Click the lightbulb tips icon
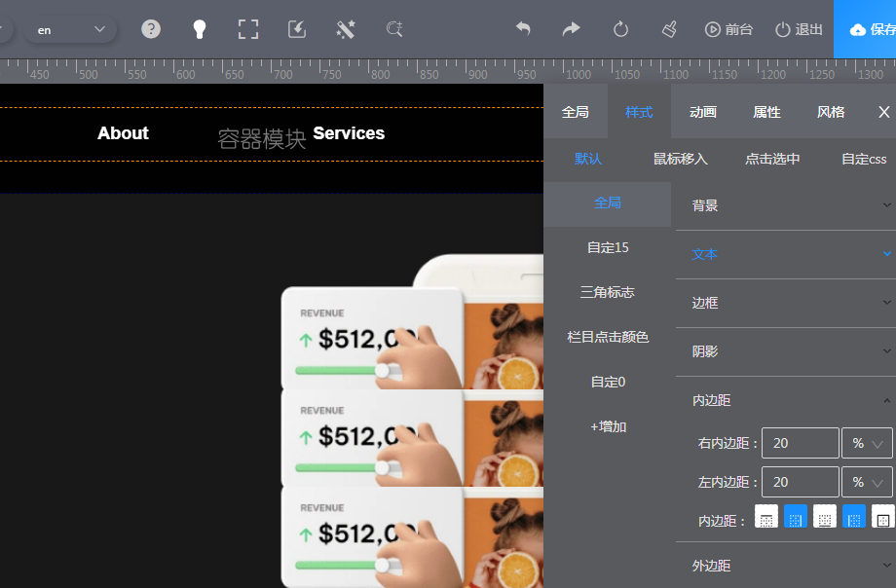The width and height of the screenshot is (896, 588). [x=200, y=29]
